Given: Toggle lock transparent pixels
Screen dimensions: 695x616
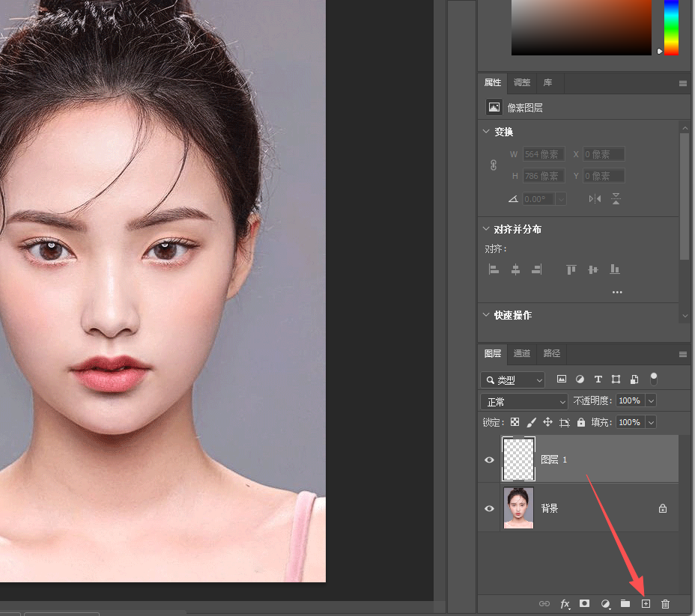Looking at the screenshot, I should coord(515,422).
